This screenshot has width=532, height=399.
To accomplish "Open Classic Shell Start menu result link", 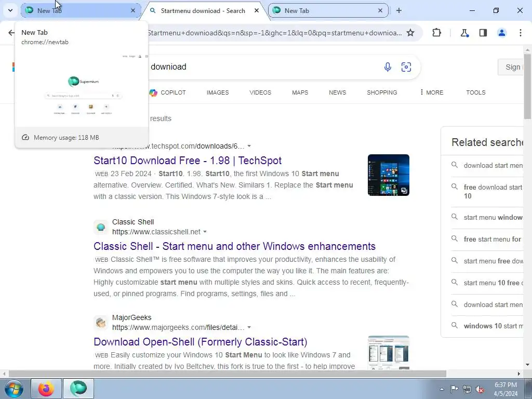I will point(234,246).
